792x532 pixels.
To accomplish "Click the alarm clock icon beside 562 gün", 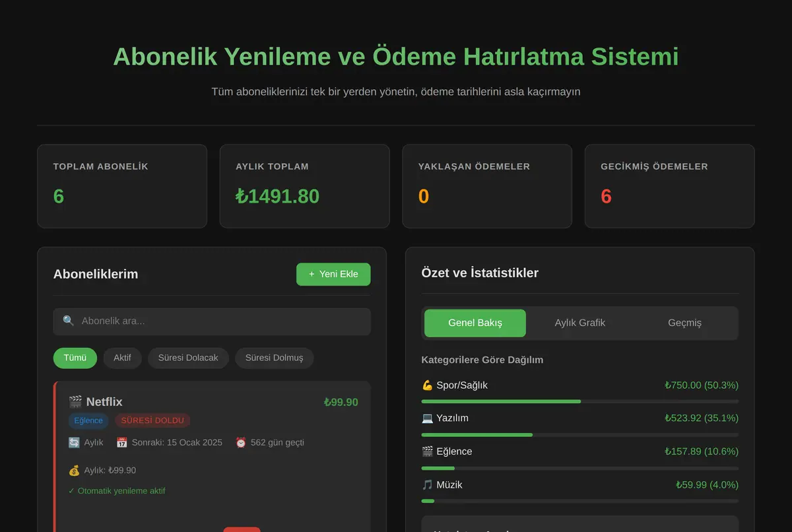I will (241, 442).
